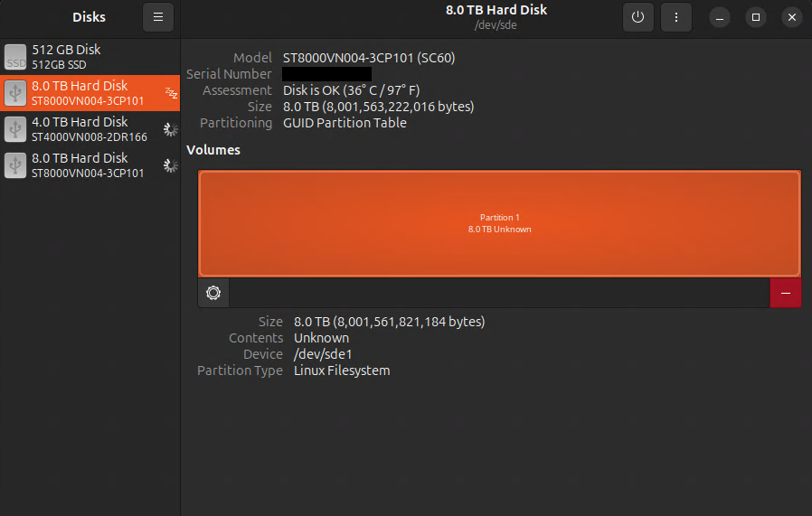
Task: Click the spinner on 4.0 TB Hard Disk row
Action: point(170,129)
